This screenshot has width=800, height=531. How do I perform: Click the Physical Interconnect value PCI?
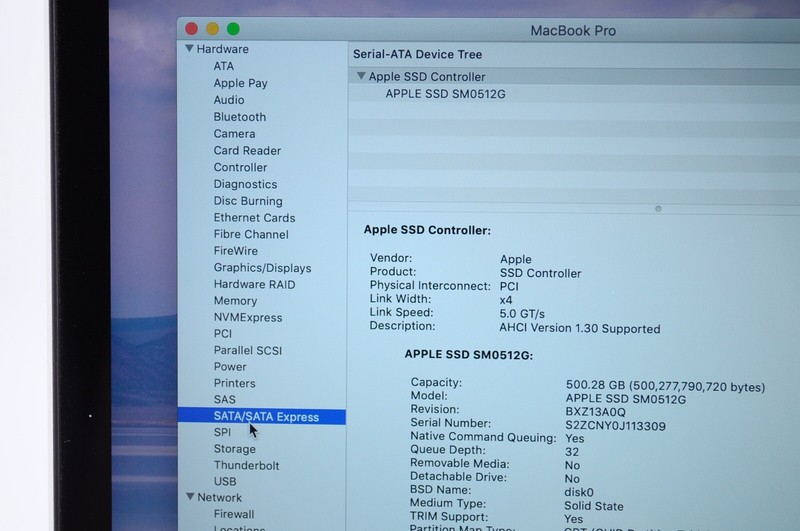pos(509,287)
